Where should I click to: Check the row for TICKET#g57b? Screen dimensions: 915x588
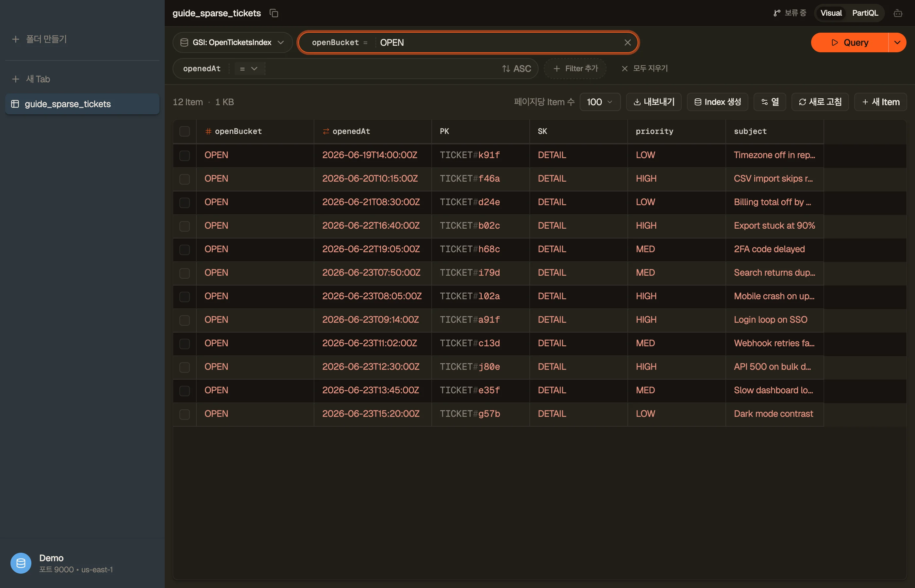coord(184,414)
